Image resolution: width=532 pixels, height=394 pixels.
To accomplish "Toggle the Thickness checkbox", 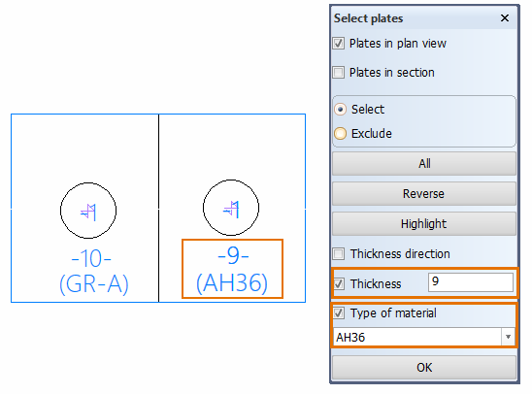I will tap(339, 283).
